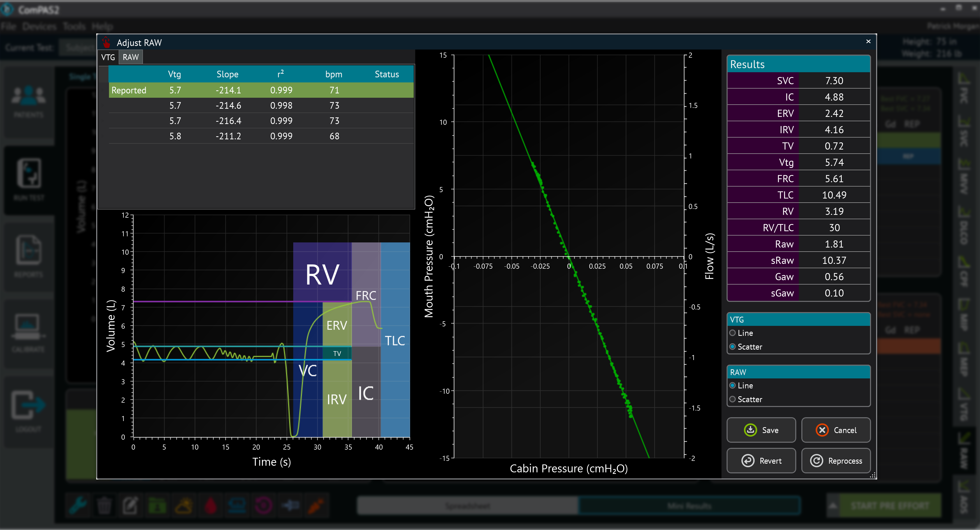Screen dimensions: 980x530
Task: Click the dialog resize grip corner
Action: coord(873,475)
